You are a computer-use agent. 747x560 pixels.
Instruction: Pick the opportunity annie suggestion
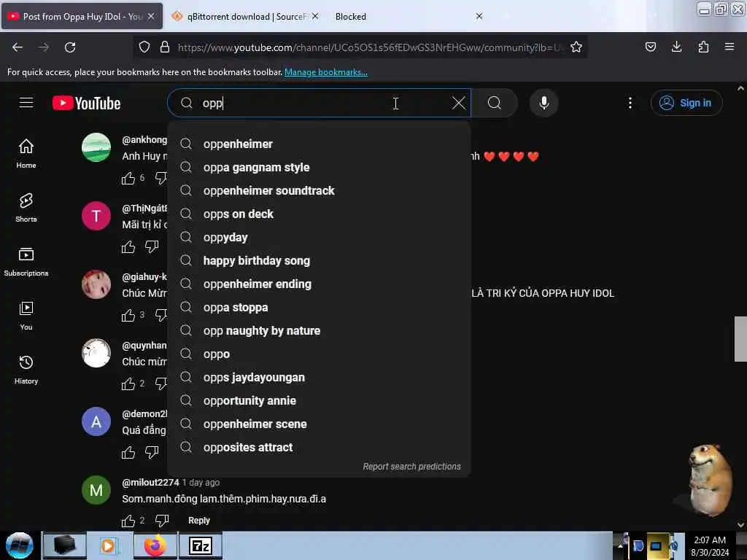point(320,400)
